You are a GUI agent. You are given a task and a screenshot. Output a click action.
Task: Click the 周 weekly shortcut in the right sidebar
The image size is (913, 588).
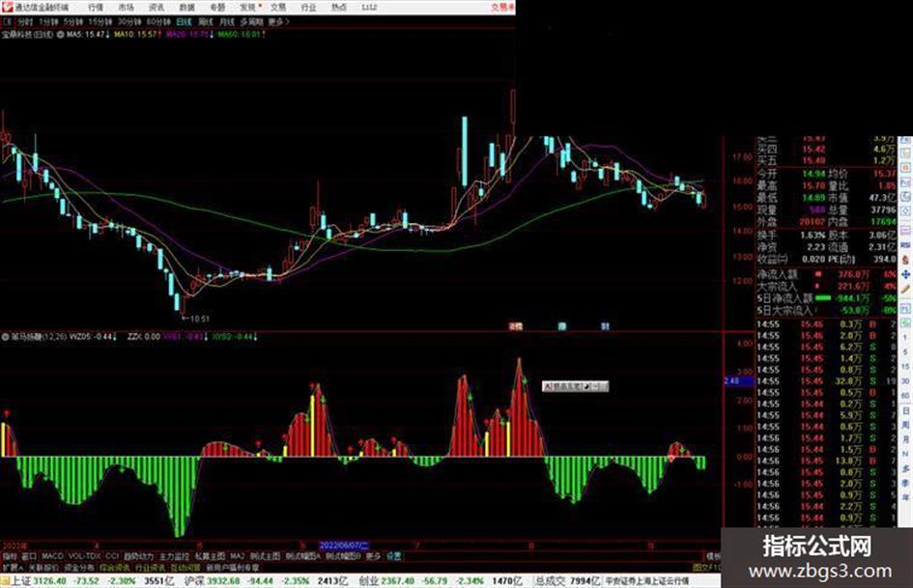click(905, 425)
